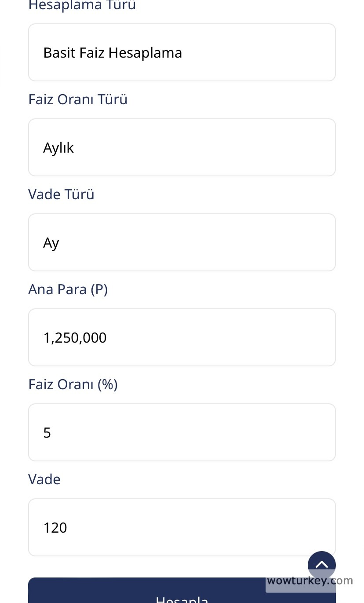The image size is (364, 603).
Task: Click on the 120 value text
Action: point(55,527)
